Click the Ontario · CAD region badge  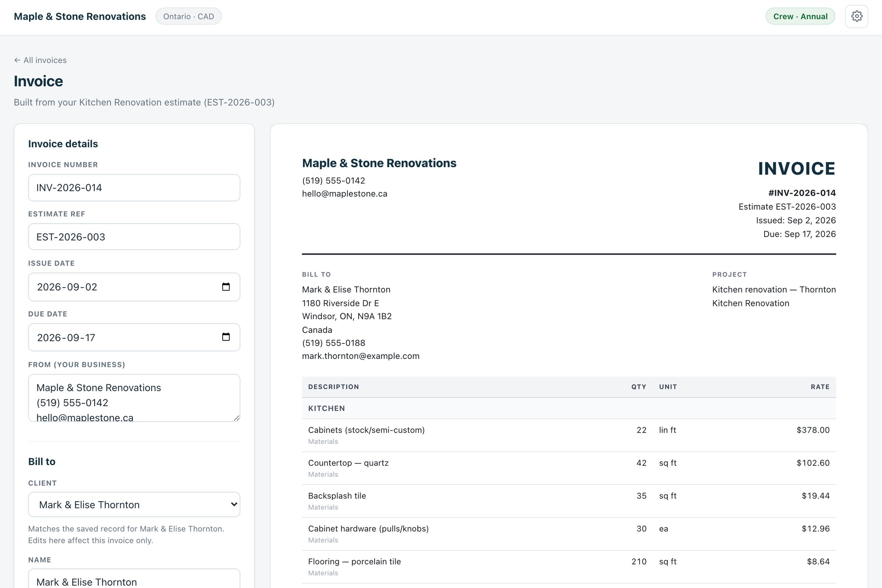[x=189, y=16]
